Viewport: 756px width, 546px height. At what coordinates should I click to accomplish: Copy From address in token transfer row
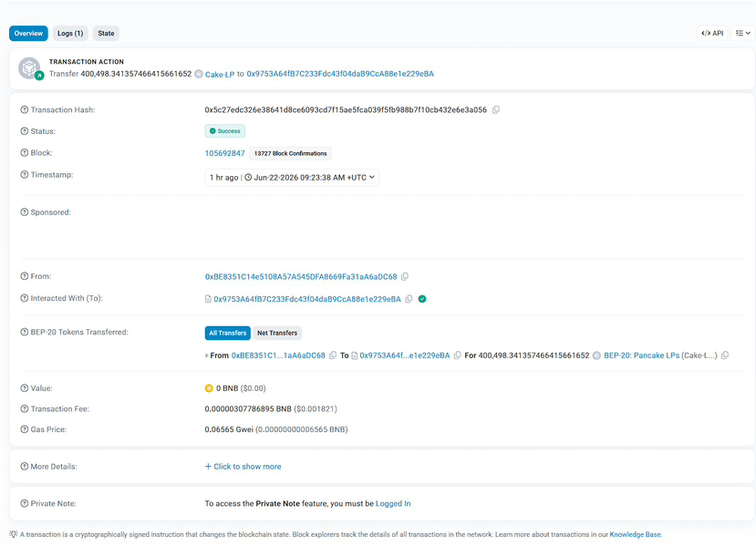point(333,355)
